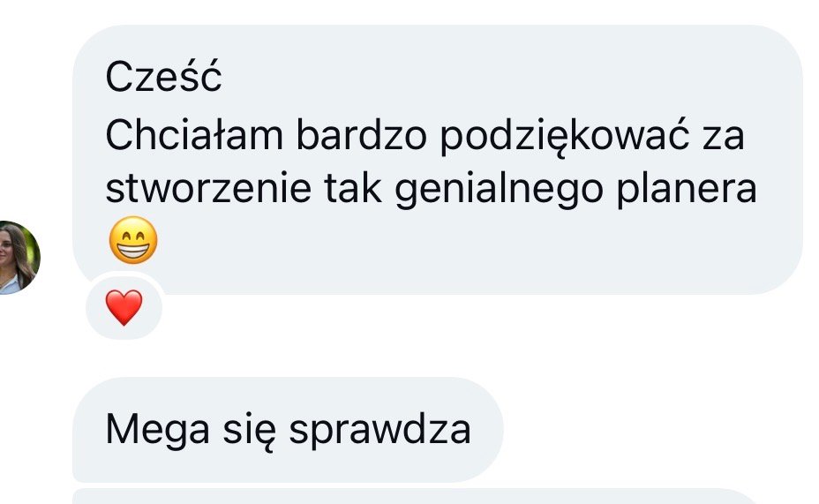Select the 'Mega się sprawdza' message bubble
819x504 pixels.
point(288,429)
